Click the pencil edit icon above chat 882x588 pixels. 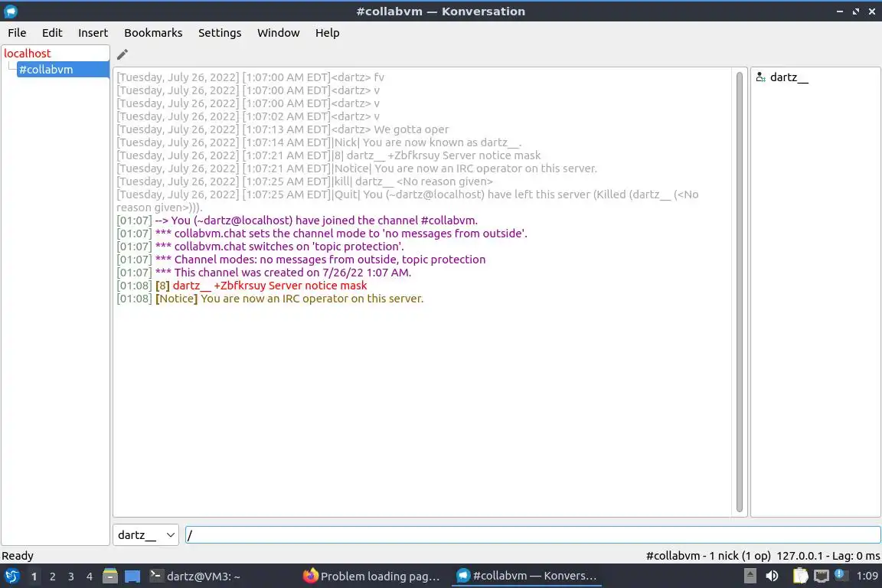122,54
